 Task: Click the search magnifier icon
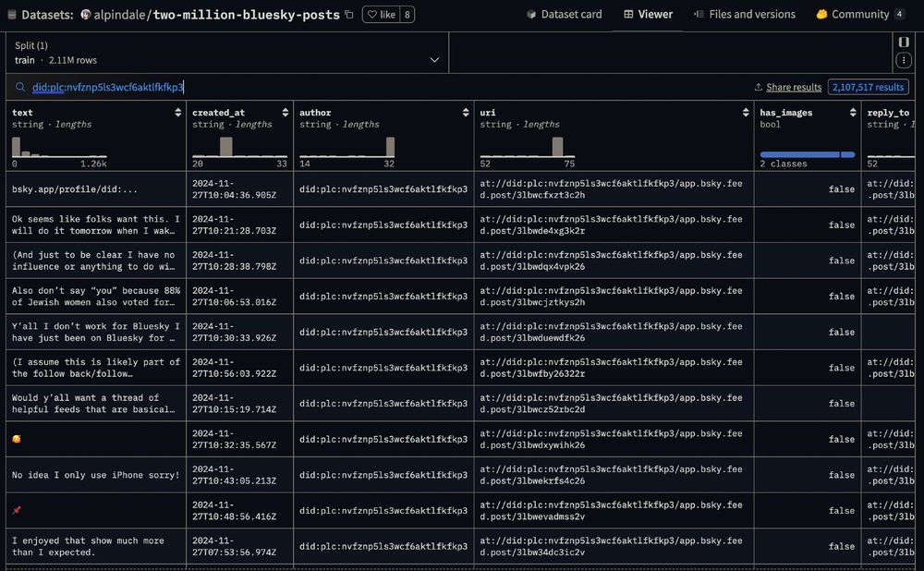point(20,87)
